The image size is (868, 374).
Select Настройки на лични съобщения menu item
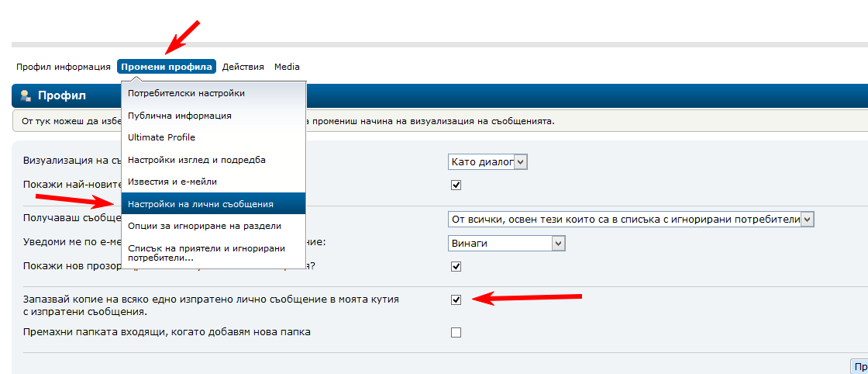201,204
